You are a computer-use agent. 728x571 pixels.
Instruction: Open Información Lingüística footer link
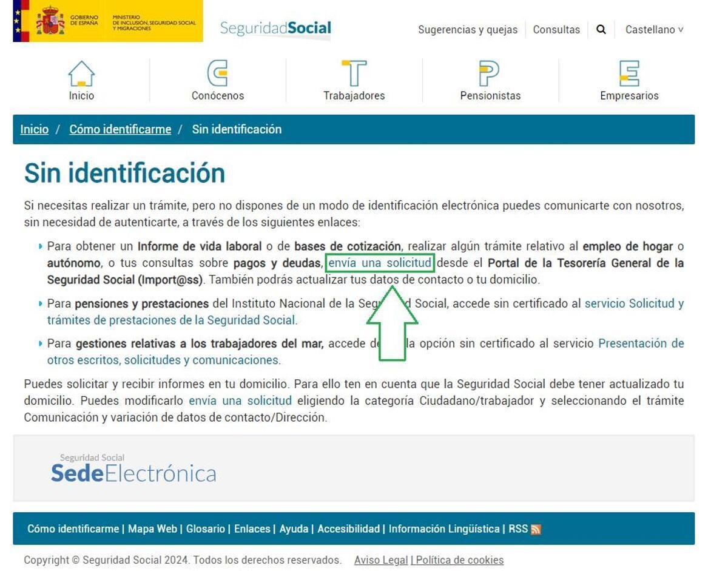point(444,529)
